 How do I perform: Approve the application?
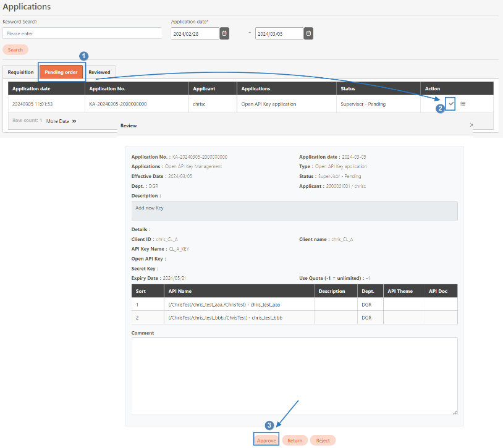coord(266,441)
